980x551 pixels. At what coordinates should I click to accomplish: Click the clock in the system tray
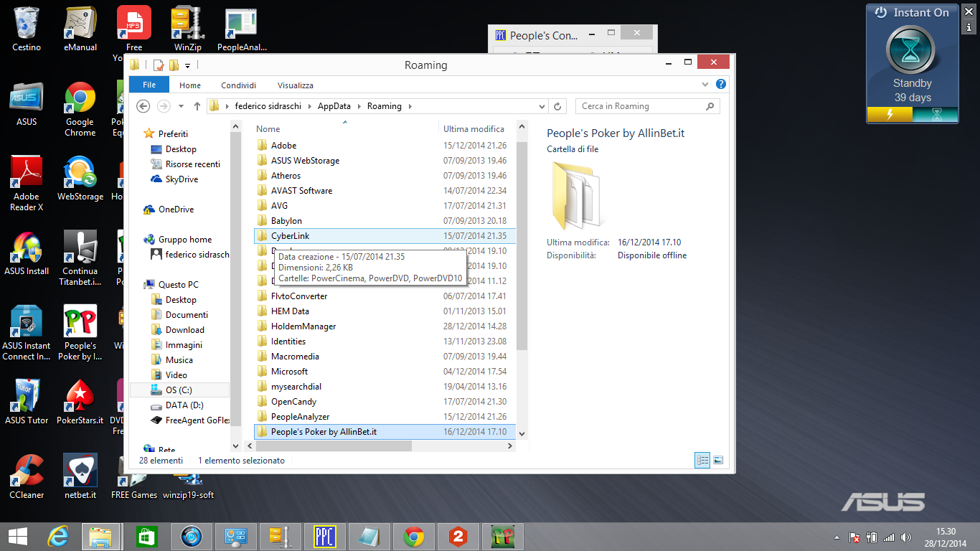[947, 537]
